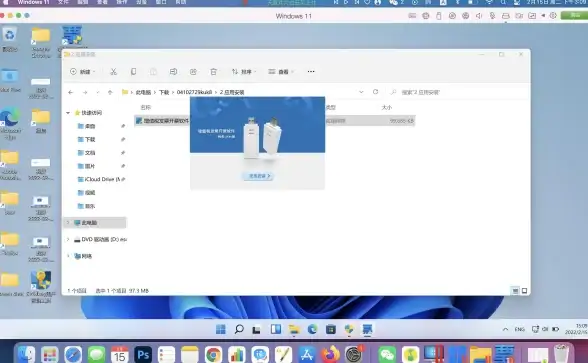Click the install button in the installer dialog
The image size is (588, 363).
click(x=259, y=176)
